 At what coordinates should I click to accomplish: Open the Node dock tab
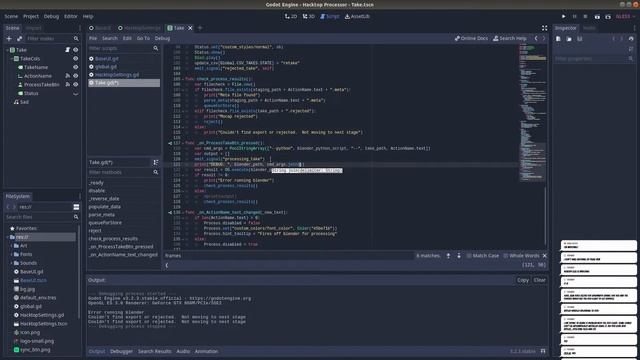[x=589, y=28]
